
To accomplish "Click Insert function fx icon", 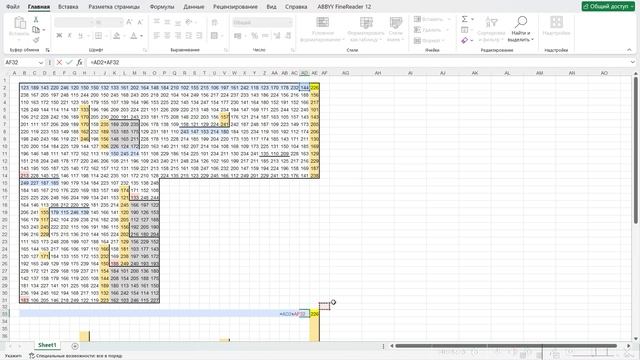I will (x=80, y=62).
